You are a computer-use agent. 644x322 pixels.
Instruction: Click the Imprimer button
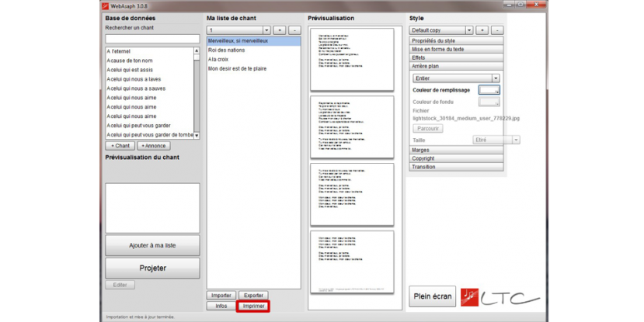click(254, 306)
